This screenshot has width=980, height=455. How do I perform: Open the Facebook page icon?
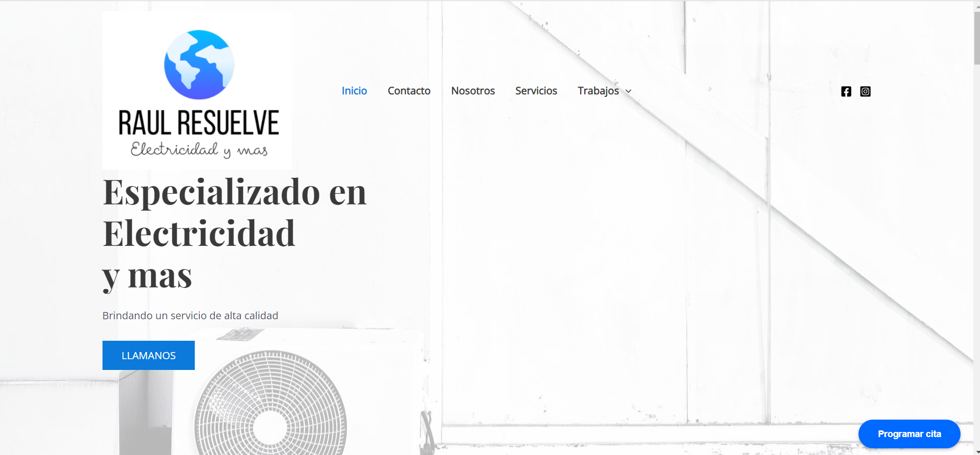tap(846, 91)
